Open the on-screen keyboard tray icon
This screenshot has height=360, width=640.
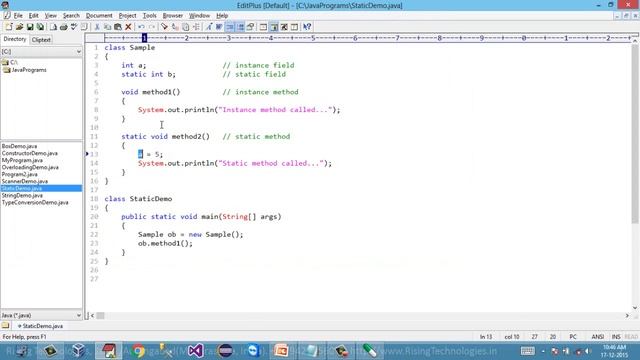527,351
